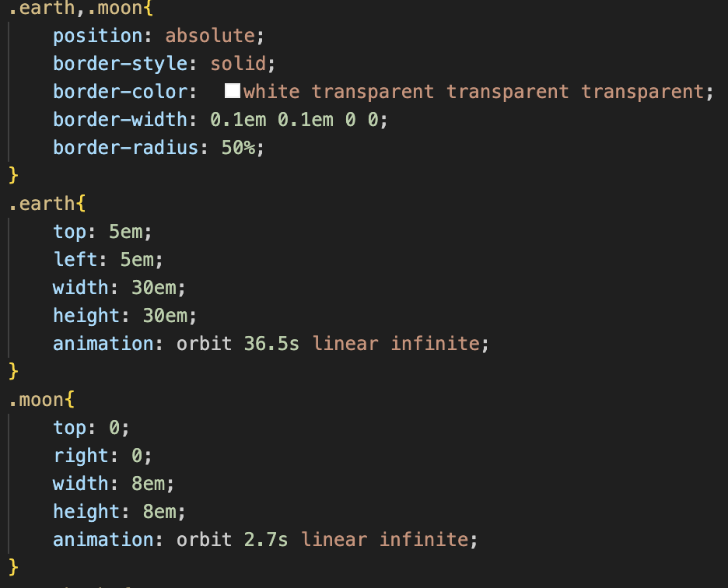Click the word 'white' in border-color

tap(271, 92)
